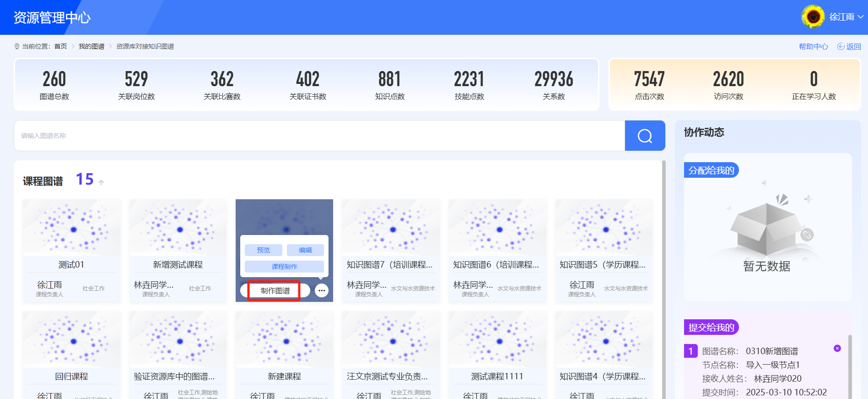The height and width of the screenshot is (399, 868).
Task: Type in the 请输入图谱名称 search field
Action: point(319,136)
